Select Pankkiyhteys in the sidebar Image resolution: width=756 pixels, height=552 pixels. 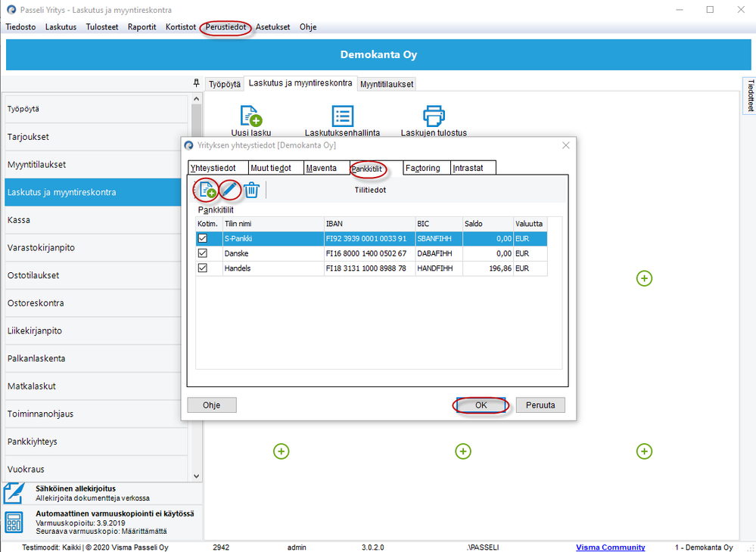(x=96, y=442)
